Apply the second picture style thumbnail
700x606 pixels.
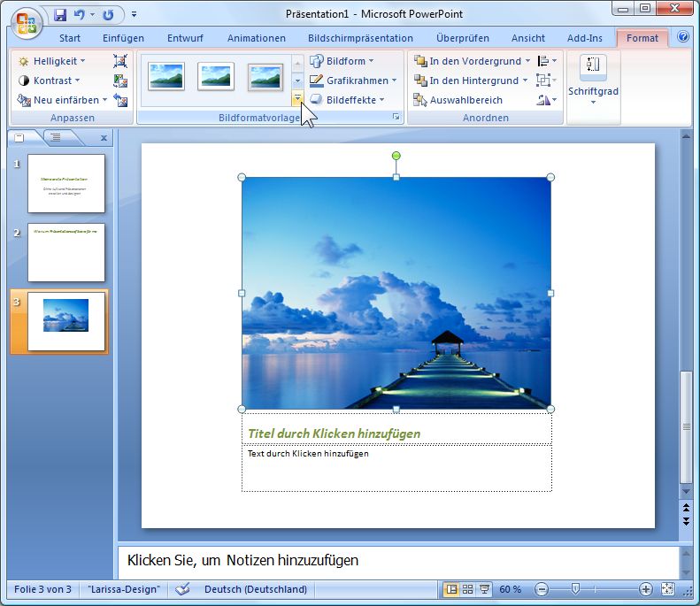coord(216,76)
